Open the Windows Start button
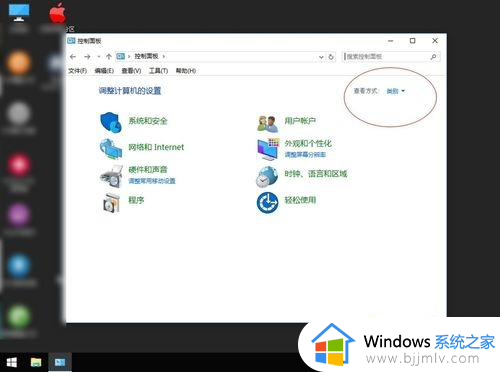Viewport: 500px width, 372px height. [x=12, y=362]
